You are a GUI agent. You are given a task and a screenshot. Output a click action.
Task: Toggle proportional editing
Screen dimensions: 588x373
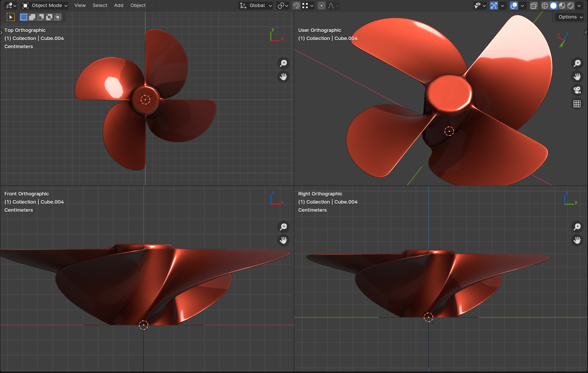322,6
